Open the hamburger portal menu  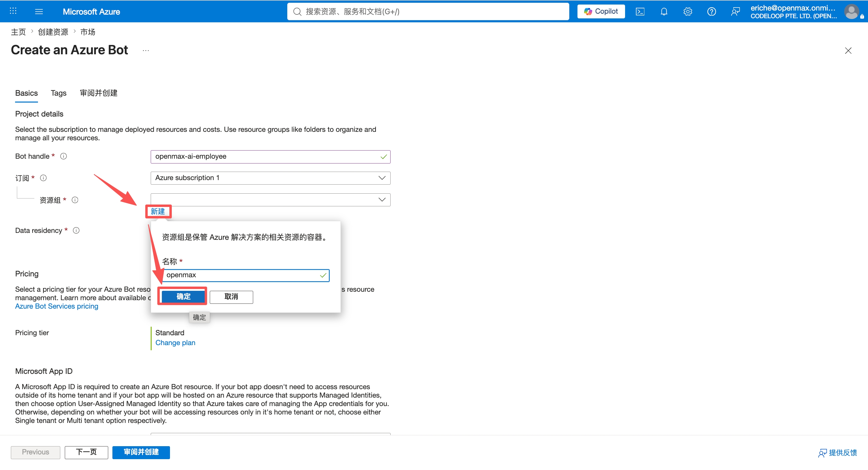(39, 11)
